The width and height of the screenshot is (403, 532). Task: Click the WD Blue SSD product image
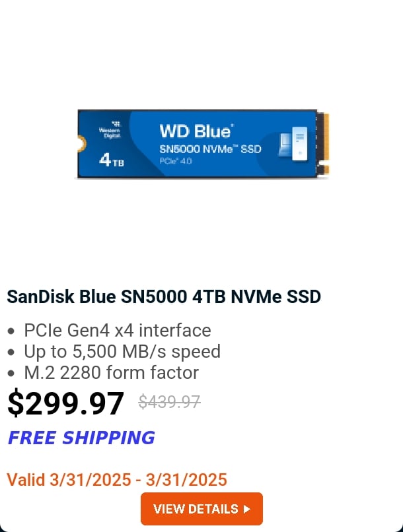coord(203,144)
